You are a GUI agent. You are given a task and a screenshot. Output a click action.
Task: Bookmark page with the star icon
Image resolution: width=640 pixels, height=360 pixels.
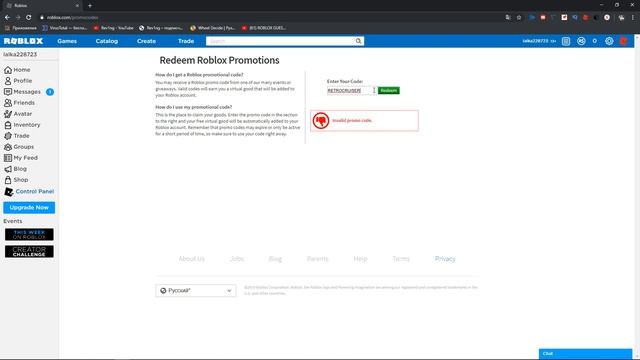click(519, 18)
